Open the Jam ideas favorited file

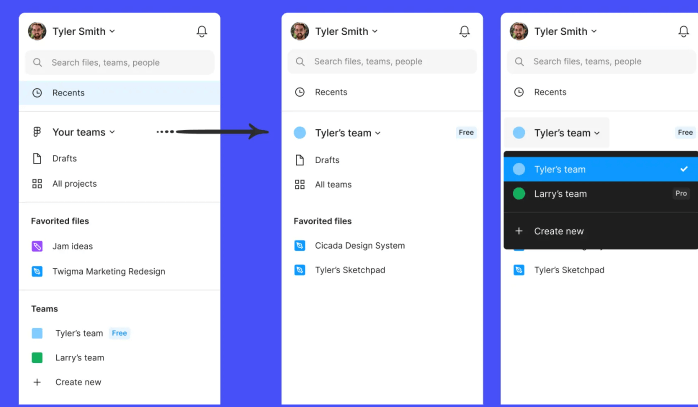tap(73, 246)
